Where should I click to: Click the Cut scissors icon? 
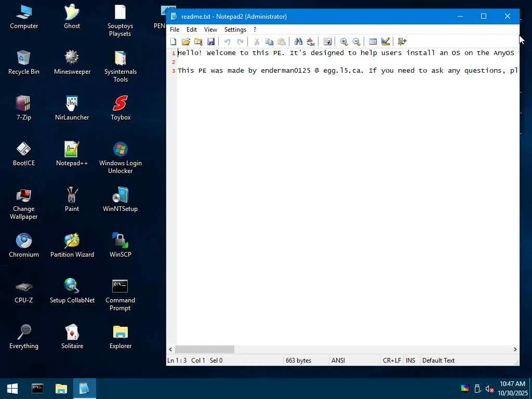(257, 42)
